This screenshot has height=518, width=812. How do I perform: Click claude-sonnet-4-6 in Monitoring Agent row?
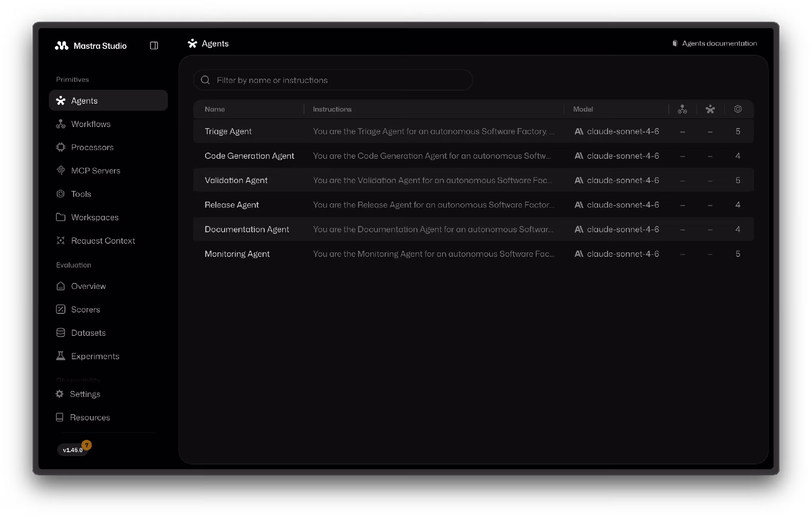pyautogui.click(x=623, y=254)
